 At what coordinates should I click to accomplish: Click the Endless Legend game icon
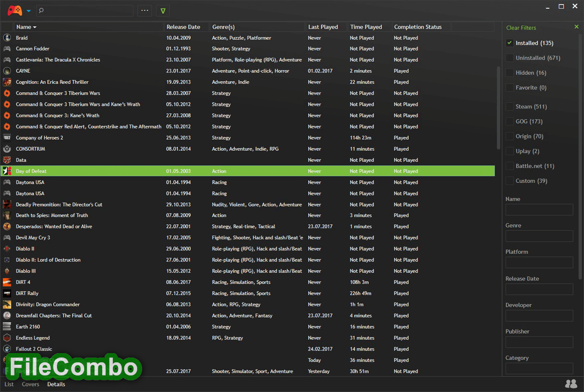coord(7,338)
